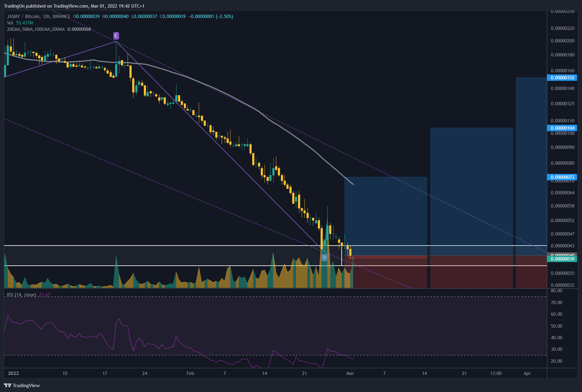Screen dimensions: 582x392
Task: Click the TradingView logo icon
Action: click(x=7, y=385)
